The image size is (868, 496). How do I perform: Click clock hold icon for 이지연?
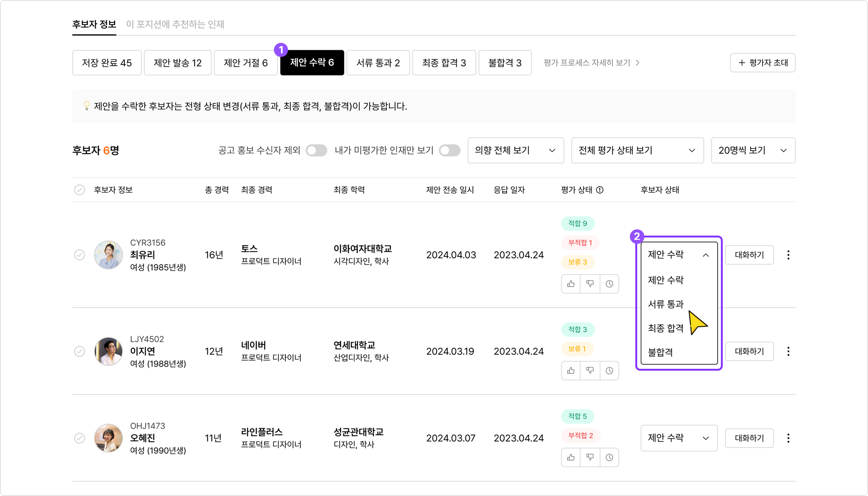pyautogui.click(x=609, y=370)
